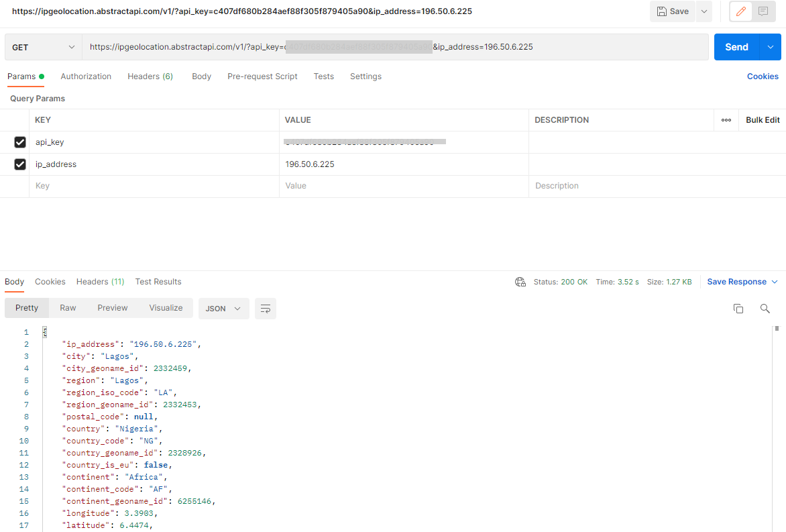Image resolution: width=786 pixels, height=532 pixels.
Task: Toggle the wrap lines icon
Action: click(x=265, y=309)
